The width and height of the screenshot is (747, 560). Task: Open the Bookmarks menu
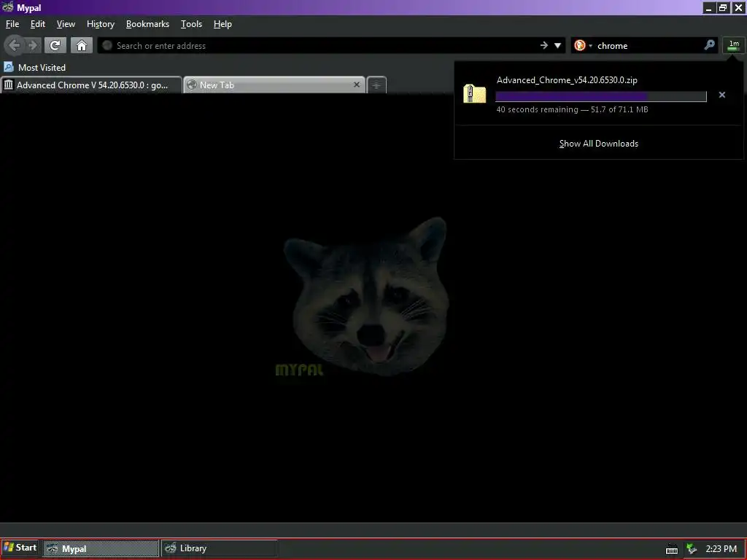(x=147, y=24)
